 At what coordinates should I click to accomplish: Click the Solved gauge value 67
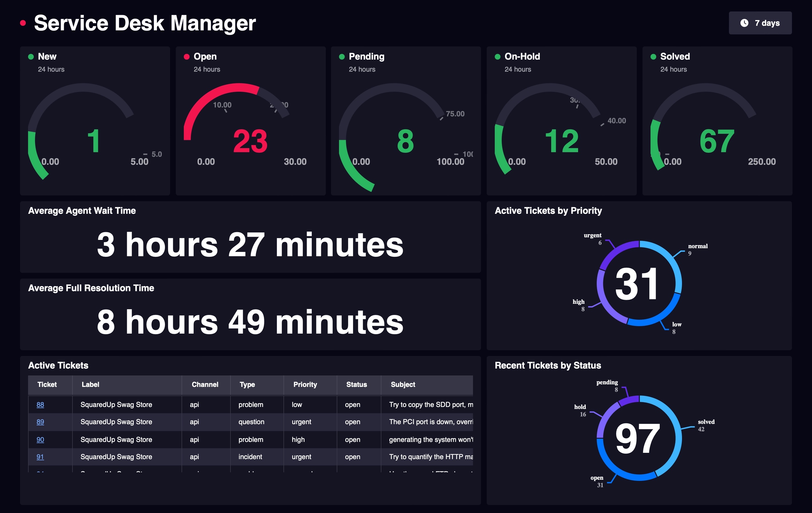(x=717, y=141)
